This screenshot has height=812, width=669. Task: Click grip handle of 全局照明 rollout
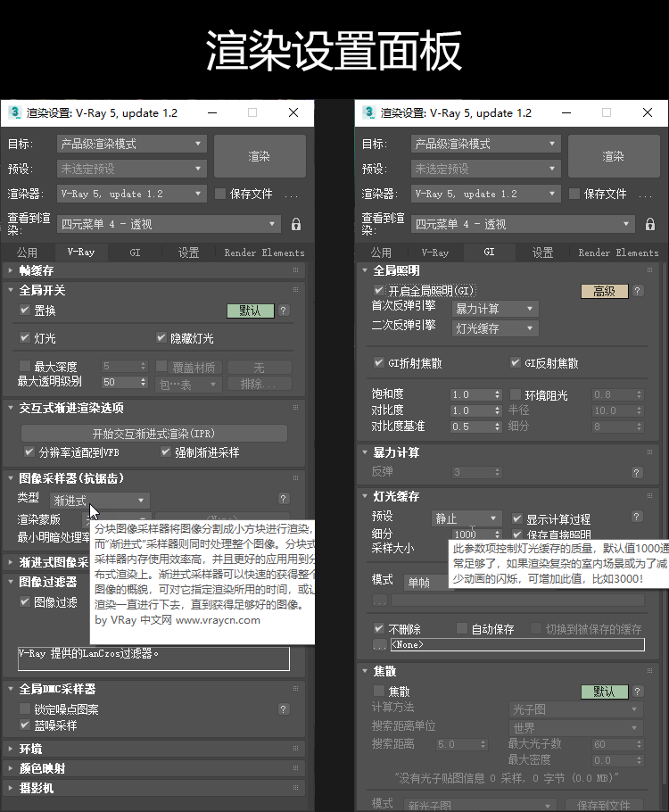(650, 269)
